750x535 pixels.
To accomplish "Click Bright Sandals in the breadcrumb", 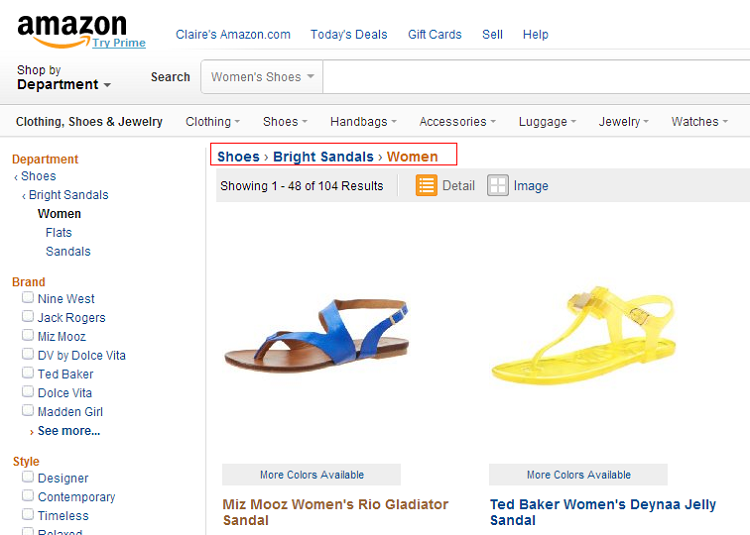I will tap(323, 157).
